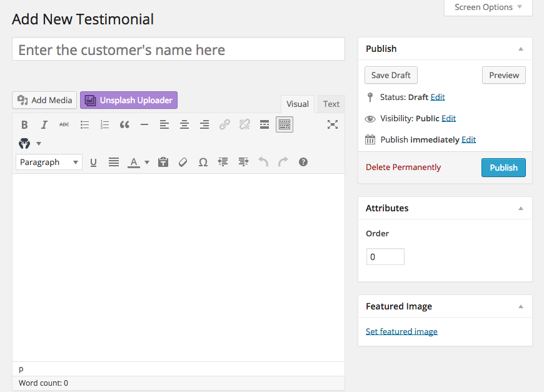544x392 pixels.
Task: Open the plugin icon dropdown arrow
Action: click(x=39, y=144)
